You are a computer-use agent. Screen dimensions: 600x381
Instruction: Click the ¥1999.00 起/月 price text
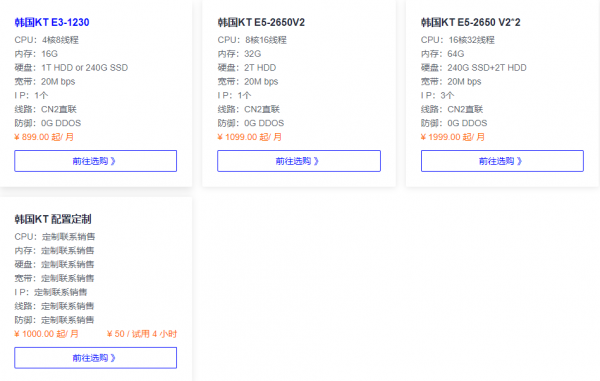coord(453,137)
